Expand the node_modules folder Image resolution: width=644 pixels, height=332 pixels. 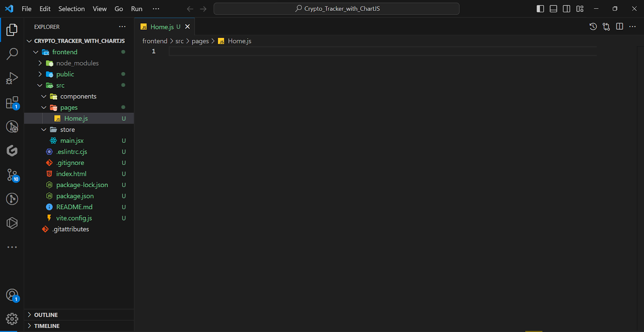77,63
